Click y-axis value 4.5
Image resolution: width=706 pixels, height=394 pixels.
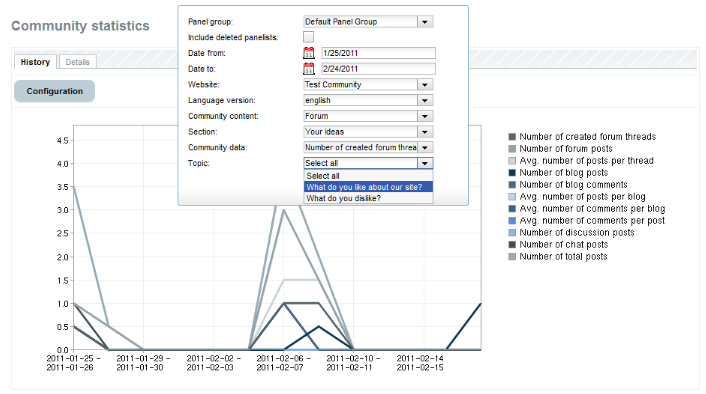(x=63, y=140)
